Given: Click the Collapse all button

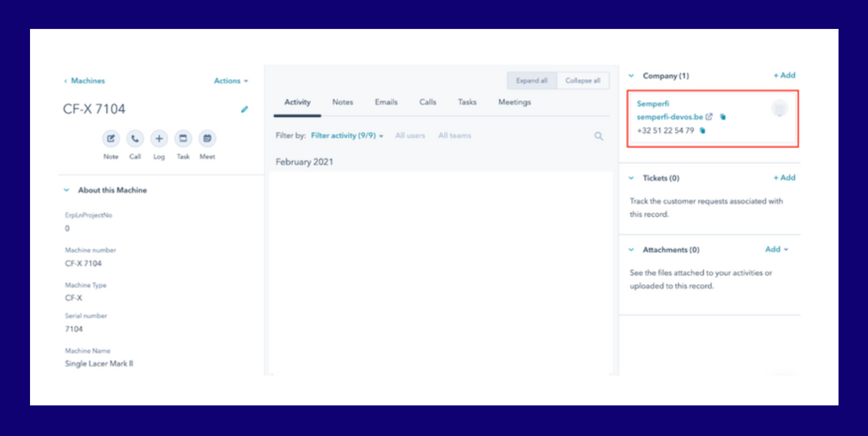Looking at the screenshot, I should pyautogui.click(x=582, y=80).
